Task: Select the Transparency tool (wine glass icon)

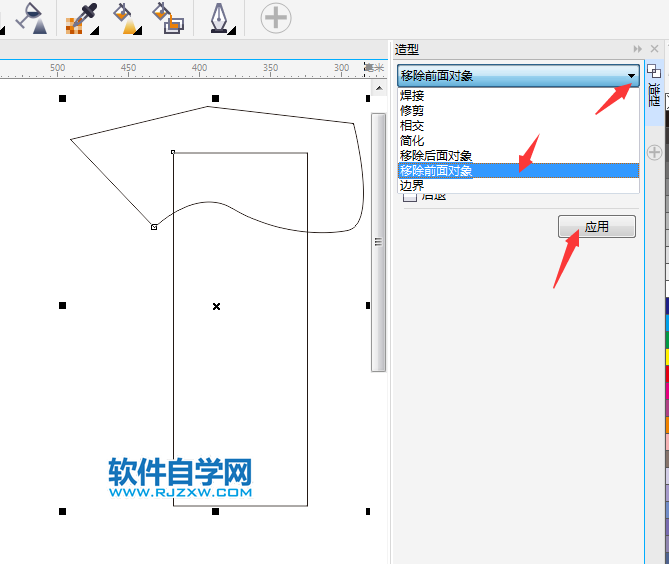Action: pyautogui.click(x=32, y=18)
